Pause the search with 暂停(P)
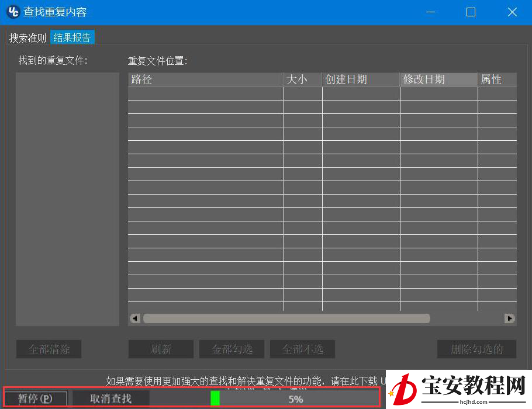This screenshot has width=532, height=409. click(x=36, y=398)
